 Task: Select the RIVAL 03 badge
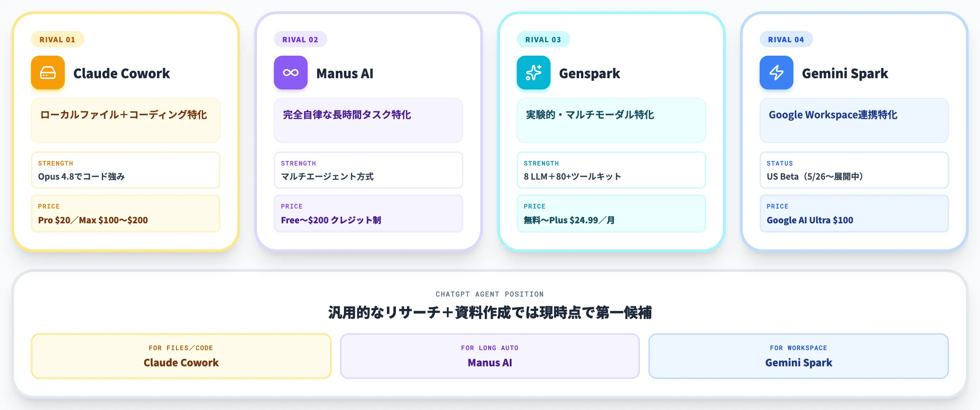click(543, 39)
